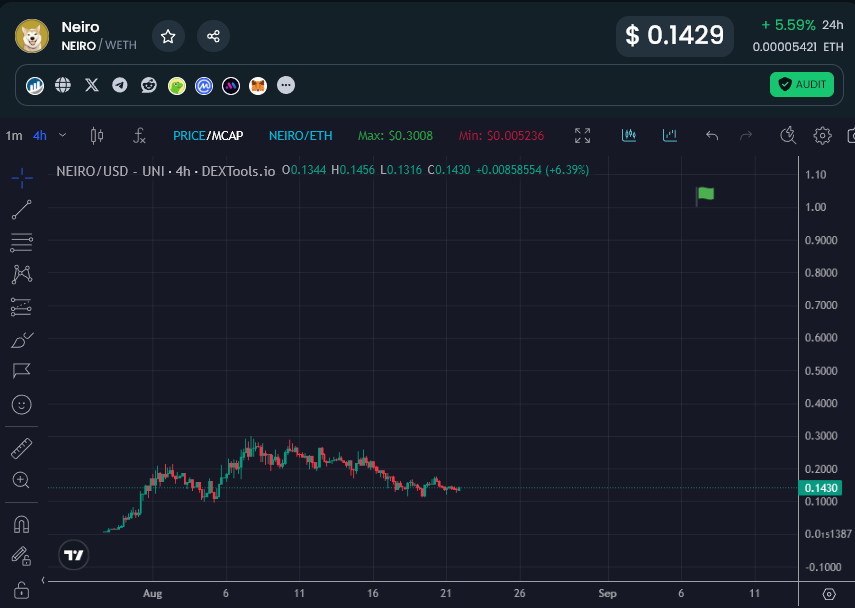The height and width of the screenshot is (608, 855).
Task: Toggle stay in drawing mode pencil-lock
Action: [x=21, y=557]
